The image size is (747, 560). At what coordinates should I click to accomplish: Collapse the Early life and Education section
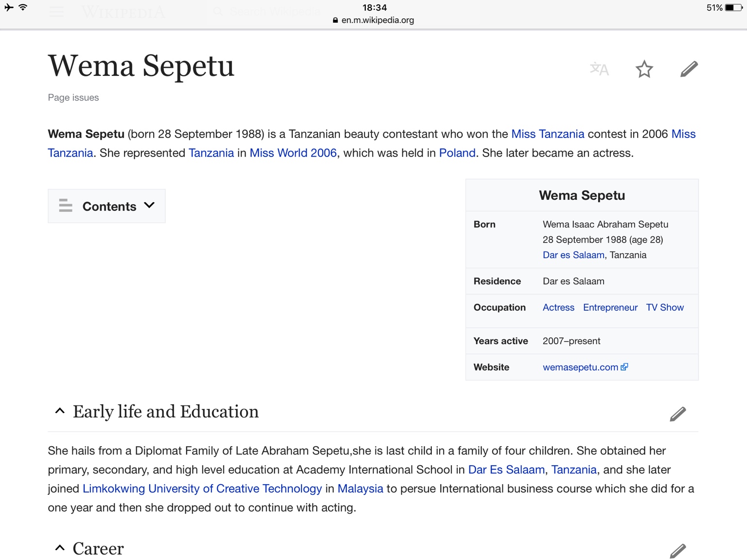click(60, 411)
